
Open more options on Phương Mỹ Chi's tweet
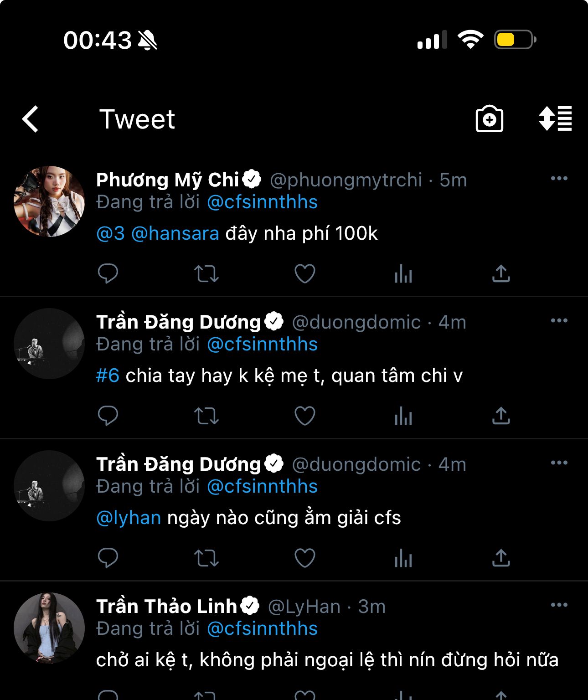point(559,178)
